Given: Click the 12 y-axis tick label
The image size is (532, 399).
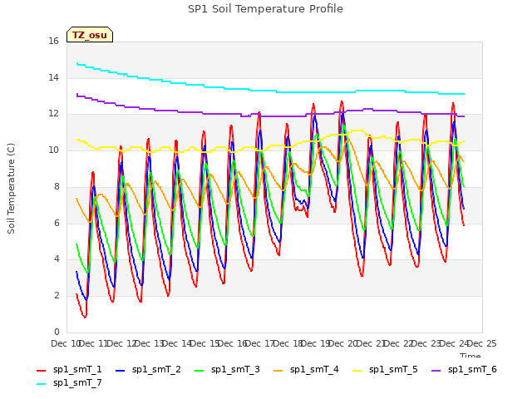Looking at the screenshot, I should coord(53,114).
